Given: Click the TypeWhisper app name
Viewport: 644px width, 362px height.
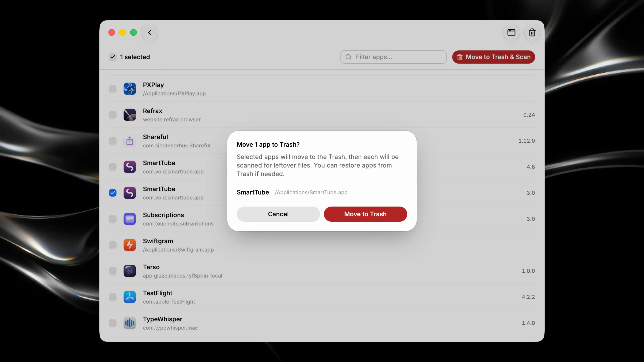Looking at the screenshot, I should coord(162,319).
